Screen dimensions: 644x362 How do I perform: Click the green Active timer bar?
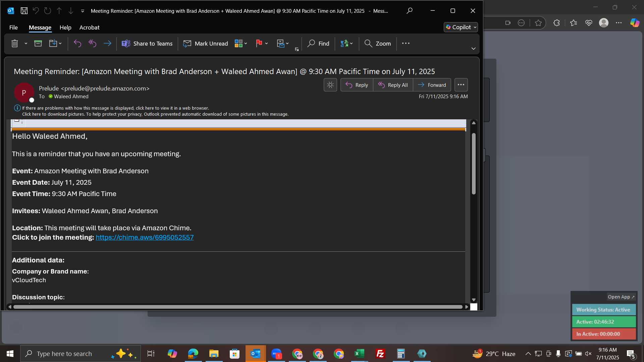604,322
